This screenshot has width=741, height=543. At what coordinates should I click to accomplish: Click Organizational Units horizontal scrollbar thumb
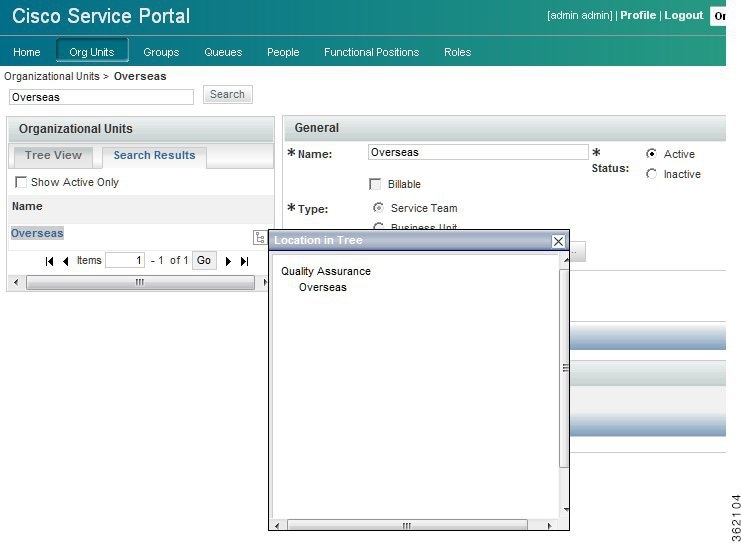(x=140, y=283)
